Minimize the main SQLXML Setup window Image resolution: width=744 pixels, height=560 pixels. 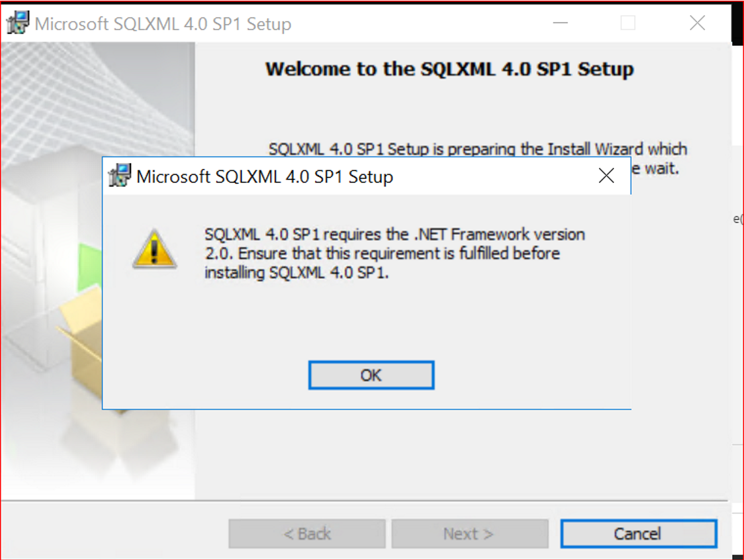(x=560, y=23)
